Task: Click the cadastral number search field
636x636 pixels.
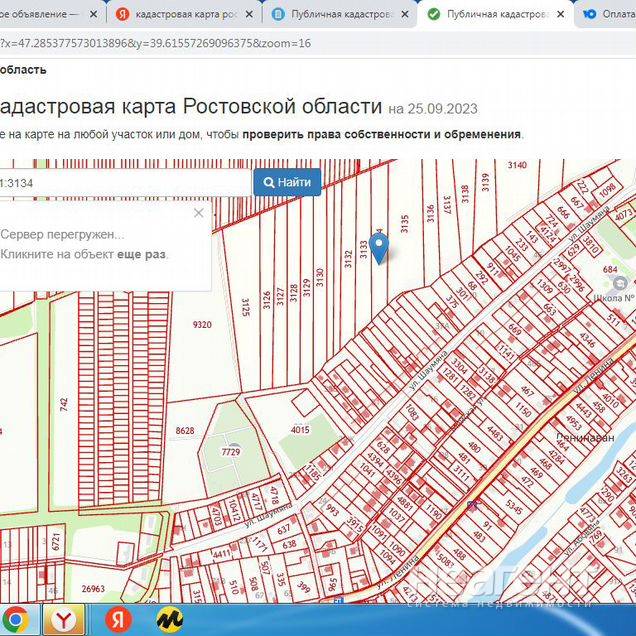Action: pyautogui.click(x=125, y=182)
